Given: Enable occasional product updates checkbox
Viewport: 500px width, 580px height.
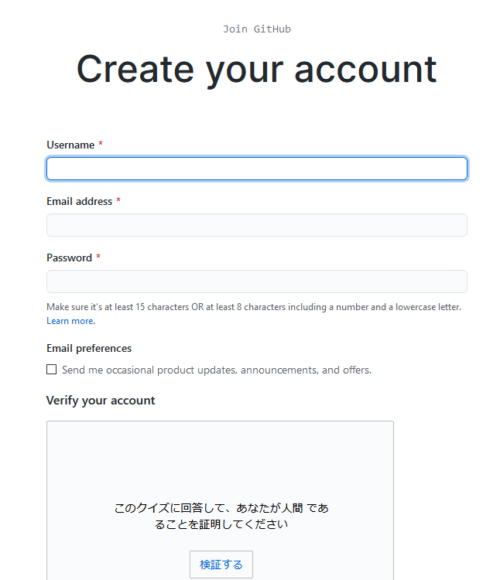Looking at the screenshot, I should (x=51, y=369).
